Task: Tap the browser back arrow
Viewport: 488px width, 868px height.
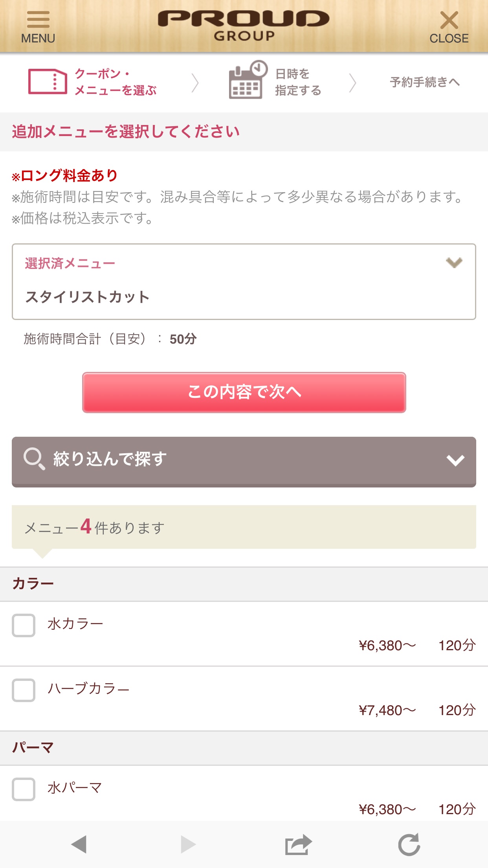Action: [x=79, y=844]
